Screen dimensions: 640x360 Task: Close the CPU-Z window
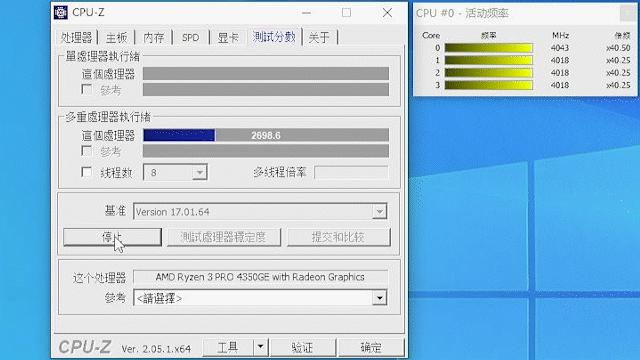(387, 13)
